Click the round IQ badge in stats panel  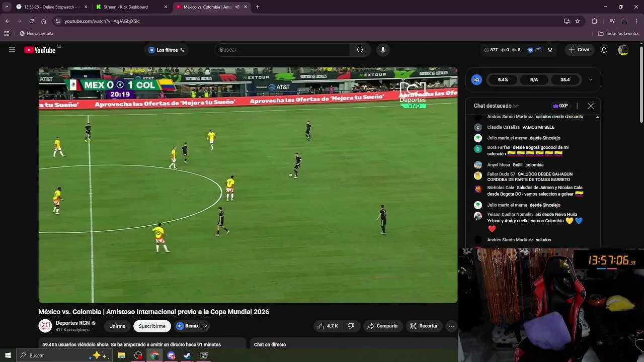(x=476, y=79)
